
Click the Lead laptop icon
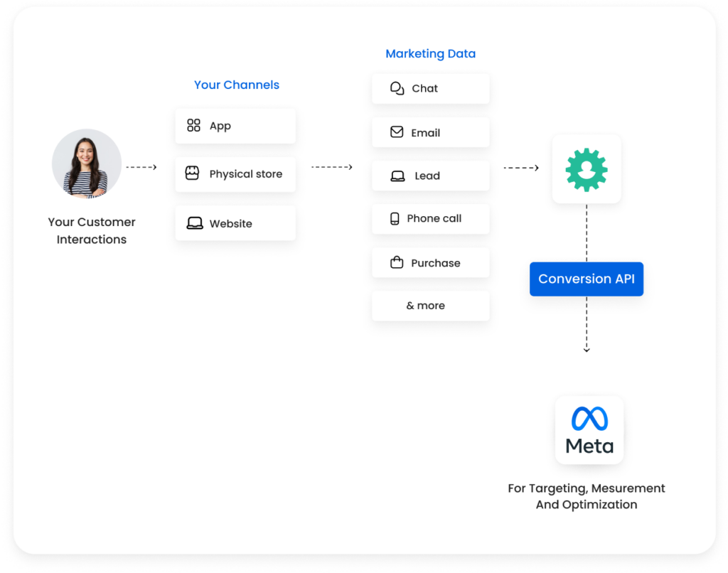[397, 176]
